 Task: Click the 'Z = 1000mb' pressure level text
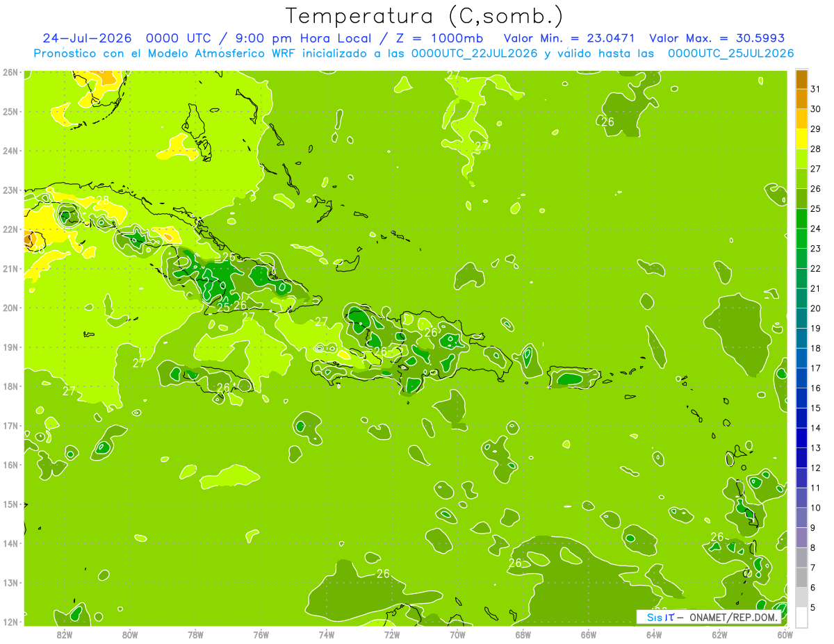438,38
